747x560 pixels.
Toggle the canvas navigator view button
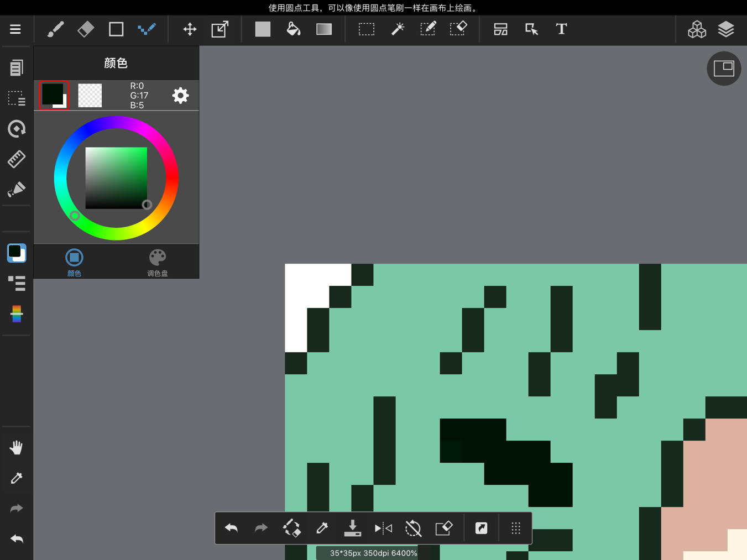pos(723,69)
